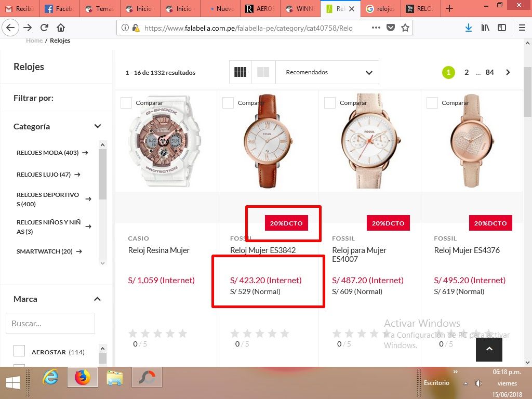The width and height of the screenshot is (532, 399).
Task: Collapse the Categoría filter section
Action: 97,126
